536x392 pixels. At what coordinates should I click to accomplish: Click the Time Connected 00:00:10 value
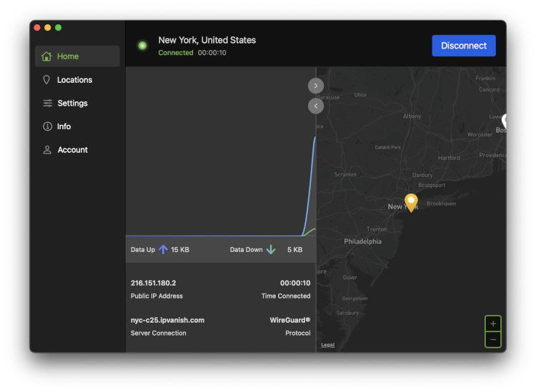[295, 283]
